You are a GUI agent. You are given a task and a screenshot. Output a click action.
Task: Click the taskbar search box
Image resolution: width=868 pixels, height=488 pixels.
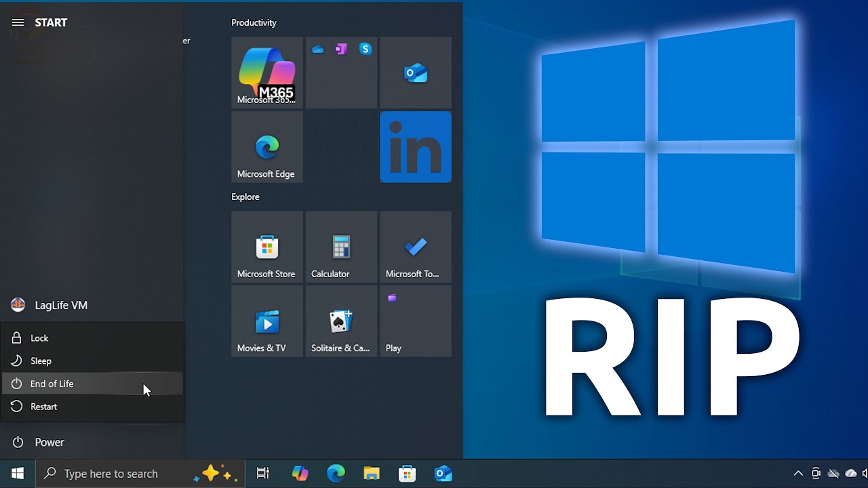pyautogui.click(x=140, y=474)
